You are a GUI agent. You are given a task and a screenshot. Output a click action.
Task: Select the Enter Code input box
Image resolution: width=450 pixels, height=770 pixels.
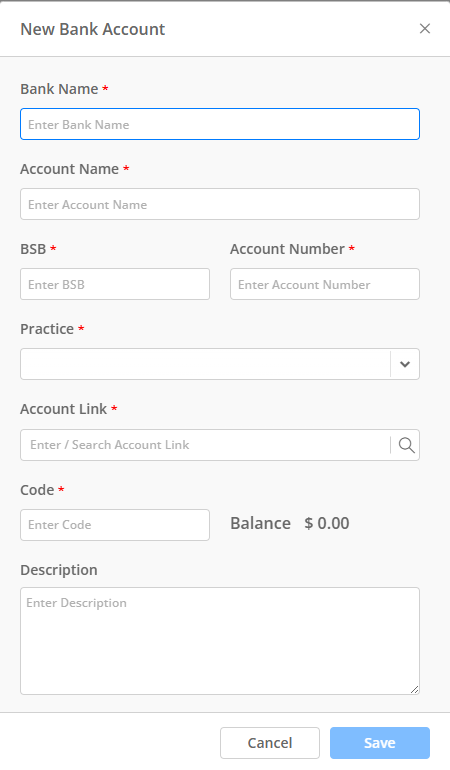[115, 525]
